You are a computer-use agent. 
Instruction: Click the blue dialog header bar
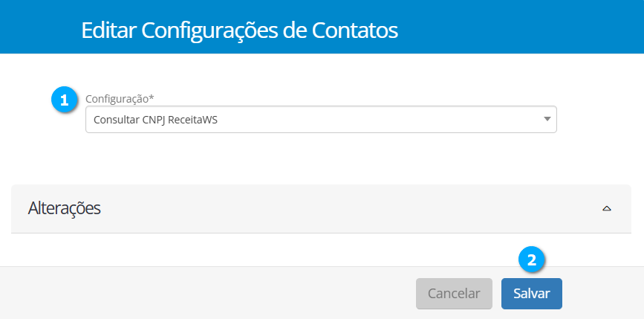(x=520, y=27)
